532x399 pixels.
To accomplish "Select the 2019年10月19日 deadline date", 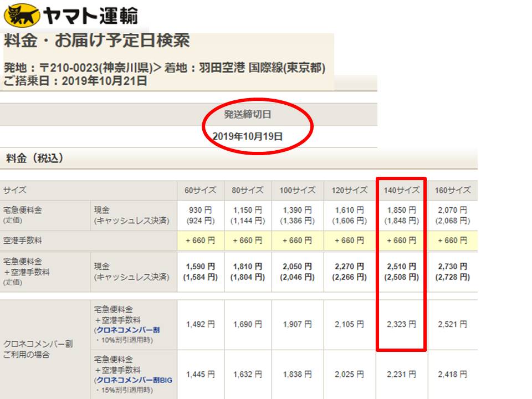I will coord(248,136).
